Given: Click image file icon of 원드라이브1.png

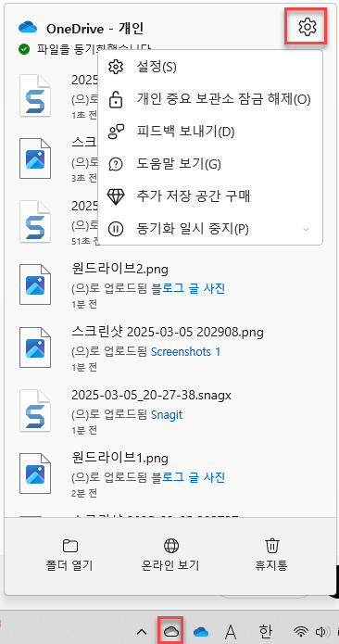Looking at the screenshot, I should tap(35, 474).
